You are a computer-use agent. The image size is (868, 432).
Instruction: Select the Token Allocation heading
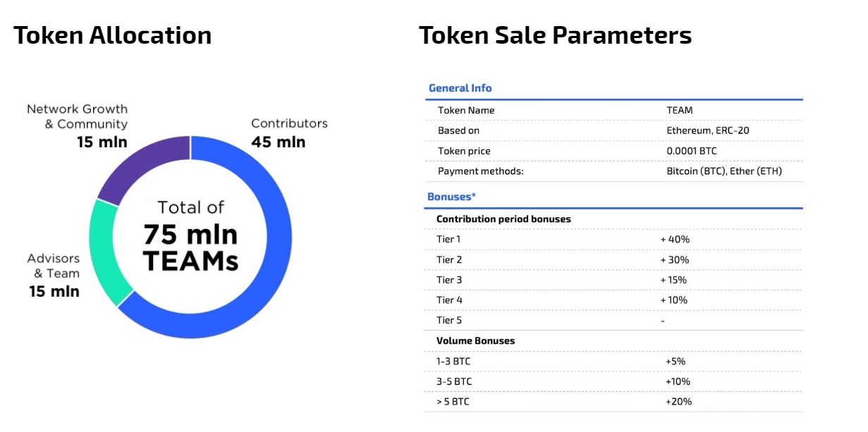113,35
